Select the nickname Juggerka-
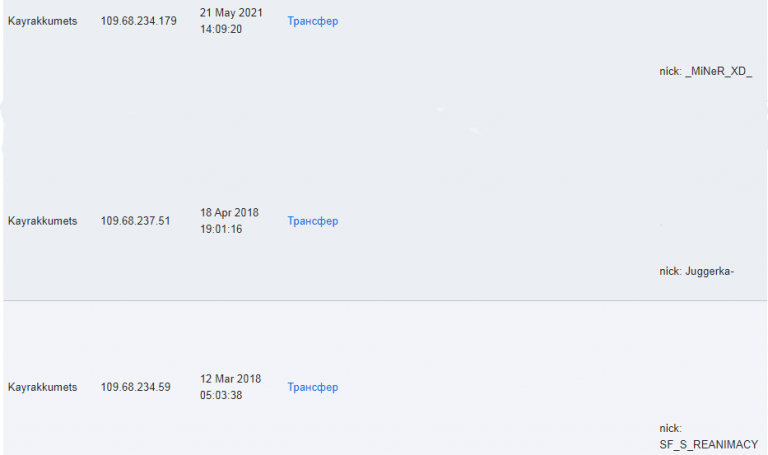768x455 pixels. click(709, 271)
